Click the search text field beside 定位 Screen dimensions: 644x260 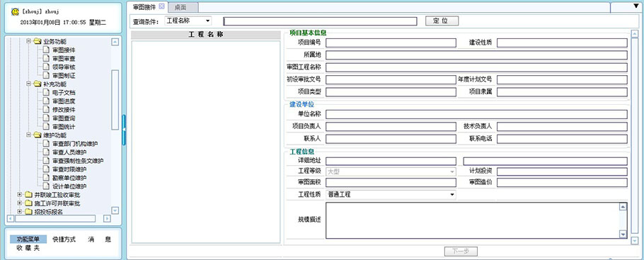click(320, 21)
